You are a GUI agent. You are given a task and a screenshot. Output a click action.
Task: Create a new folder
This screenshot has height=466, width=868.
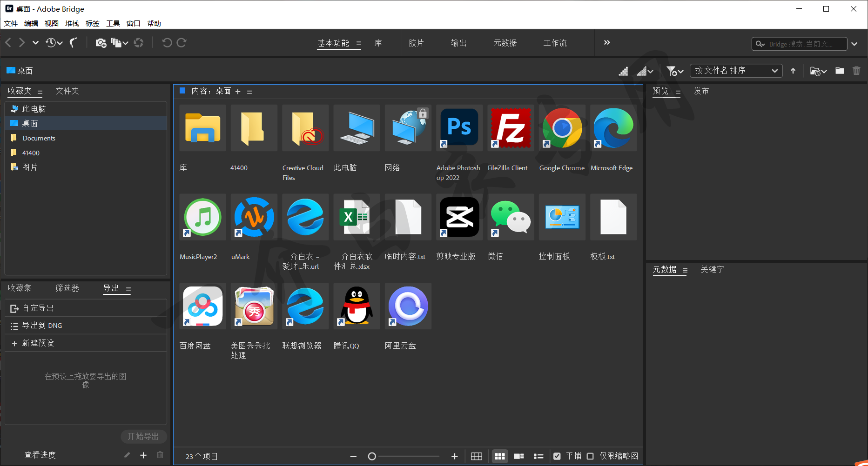tap(840, 71)
